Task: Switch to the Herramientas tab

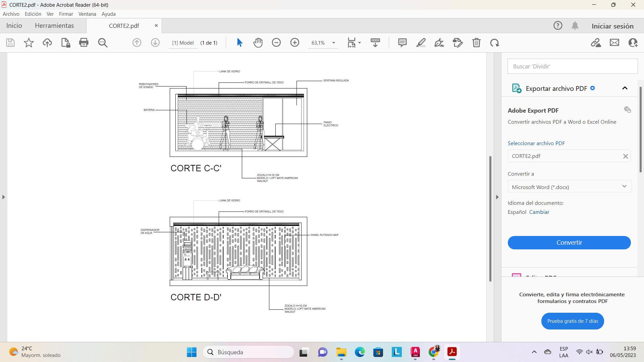Action: 54,26
